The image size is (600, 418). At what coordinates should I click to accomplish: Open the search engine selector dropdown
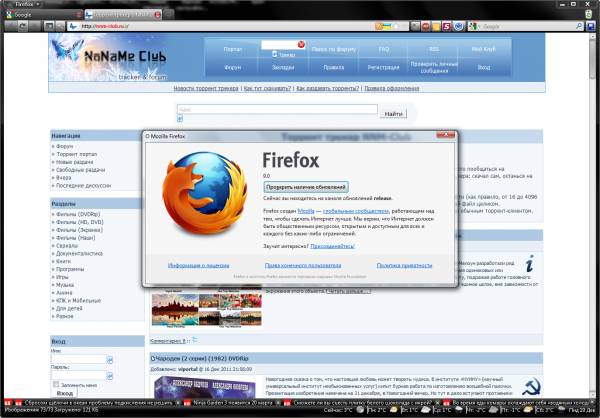474,26
